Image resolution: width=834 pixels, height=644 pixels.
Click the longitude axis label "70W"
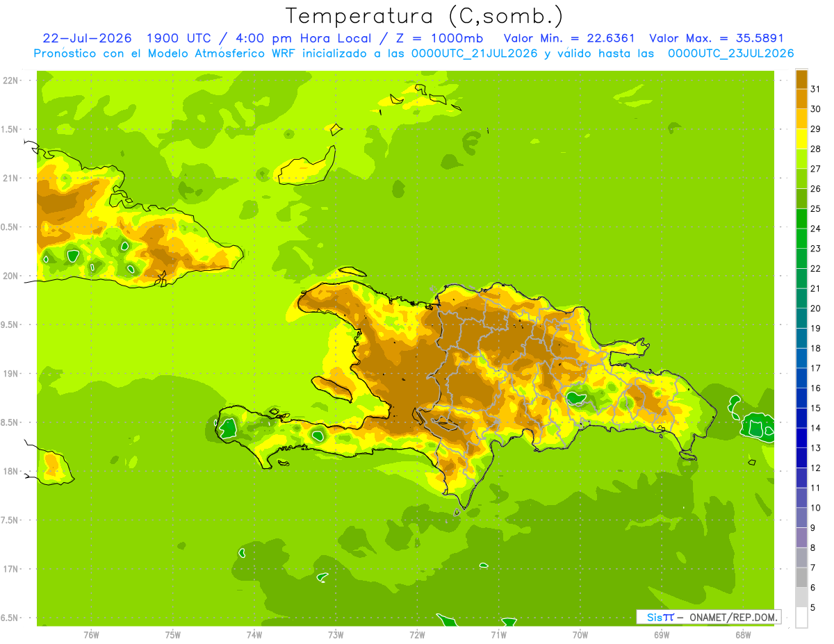[x=580, y=634]
